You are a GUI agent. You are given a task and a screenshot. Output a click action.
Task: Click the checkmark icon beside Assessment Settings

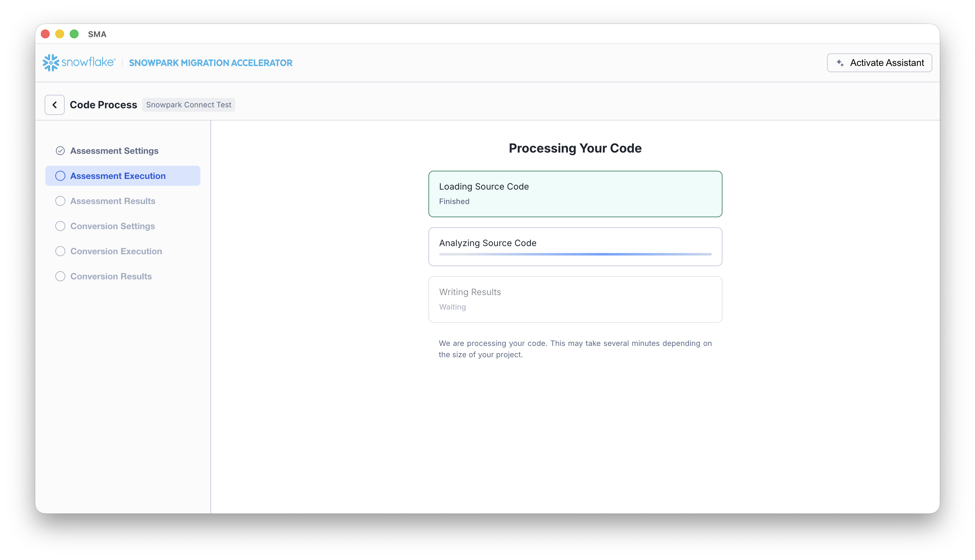tap(60, 151)
